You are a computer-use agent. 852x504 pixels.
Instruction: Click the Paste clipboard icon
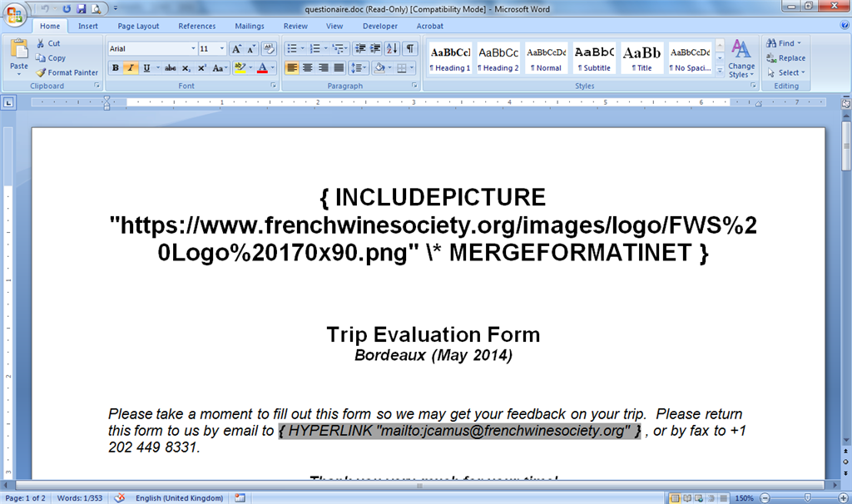pos(19,49)
